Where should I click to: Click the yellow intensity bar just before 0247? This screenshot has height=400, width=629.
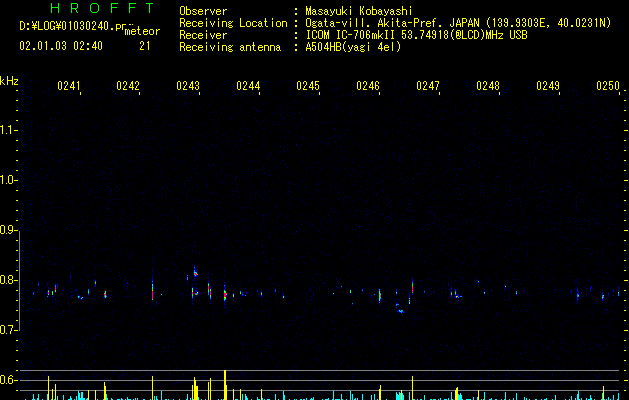[x=412, y=388]
